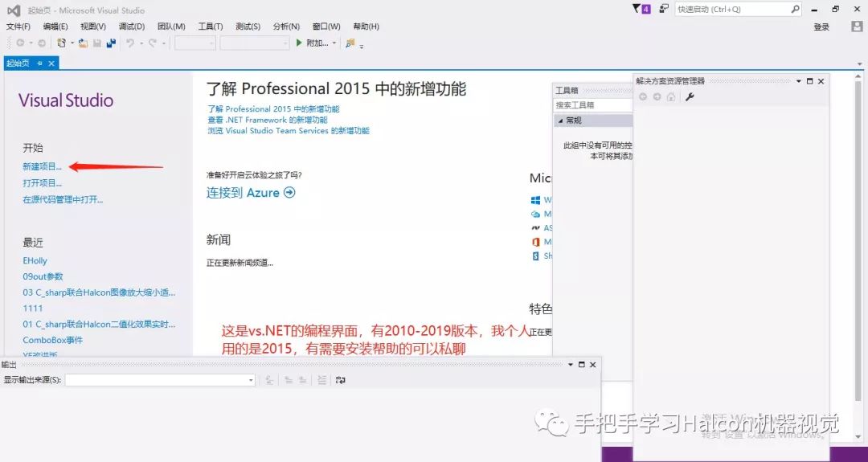The height and width of the screenshot is (462, 868).
Task: Open the dropdown arrow next to 附加...
Action: pos(334,43)
